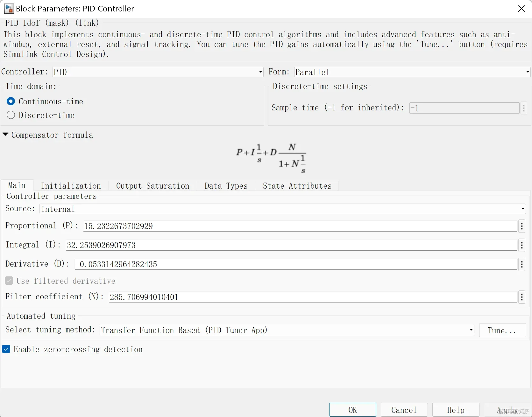Click the compensator formula image
The height and width of the screenshot is (417, 532).
coord(271,158)
